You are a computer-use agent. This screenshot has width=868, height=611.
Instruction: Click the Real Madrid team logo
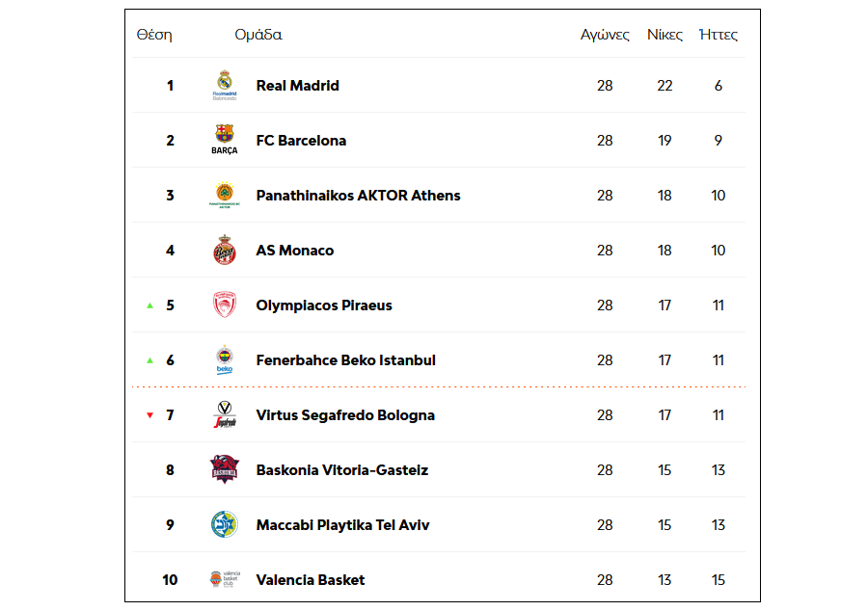click(224, 85)
